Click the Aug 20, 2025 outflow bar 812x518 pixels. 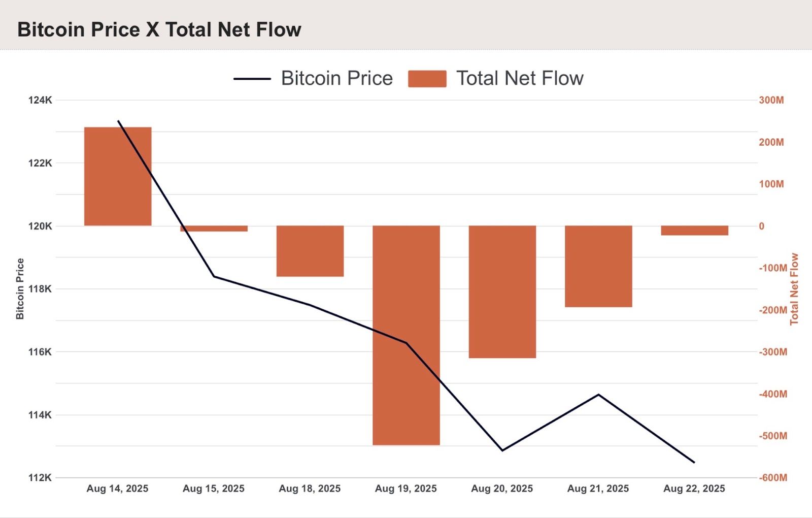(502, 292)
